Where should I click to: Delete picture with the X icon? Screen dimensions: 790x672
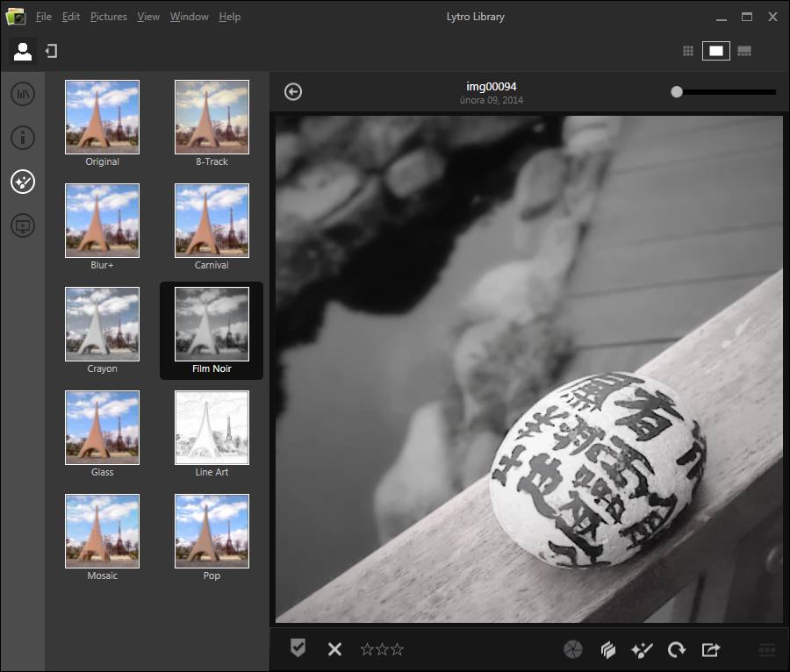[x=334, y=649]
